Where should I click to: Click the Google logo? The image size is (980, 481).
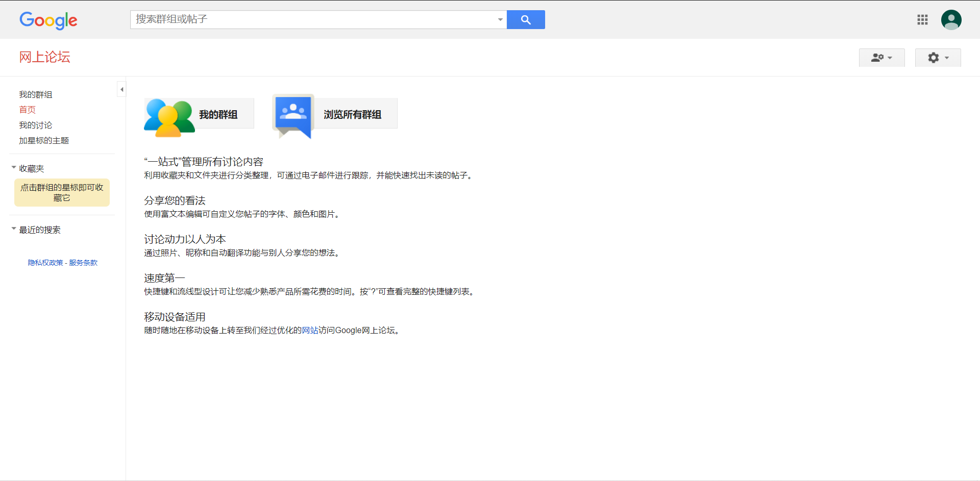[48, 20]
